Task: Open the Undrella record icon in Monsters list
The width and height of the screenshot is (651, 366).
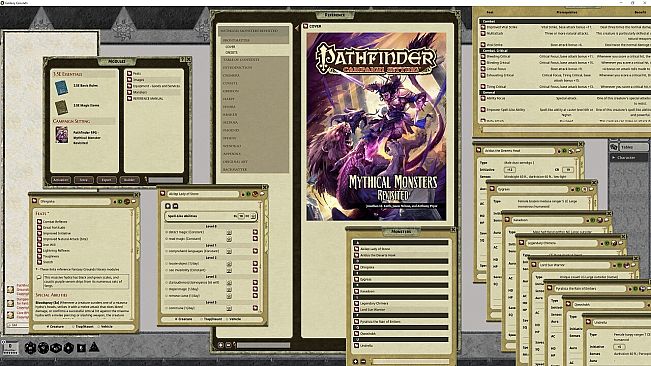Action: click(x=356, y=345)
